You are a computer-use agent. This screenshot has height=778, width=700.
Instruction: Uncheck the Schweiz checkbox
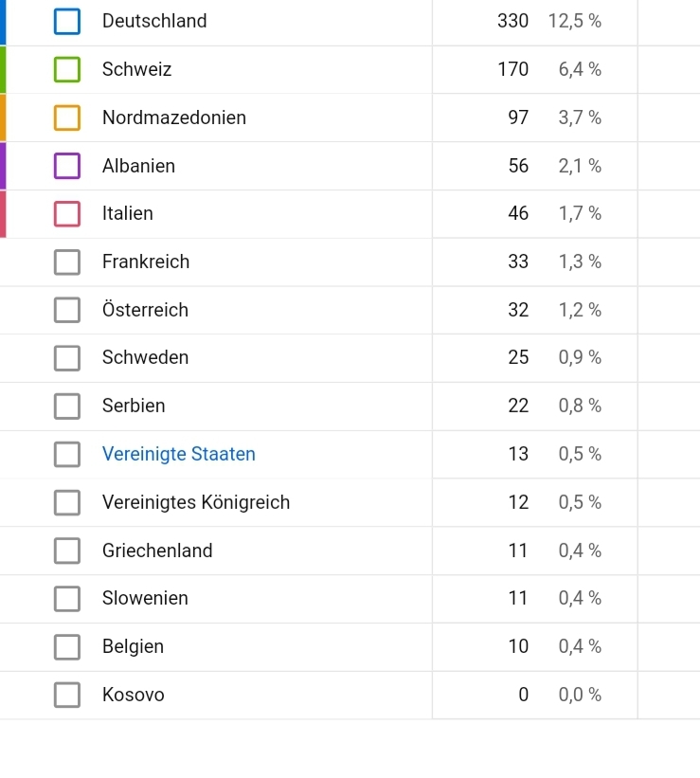[67, 69]
